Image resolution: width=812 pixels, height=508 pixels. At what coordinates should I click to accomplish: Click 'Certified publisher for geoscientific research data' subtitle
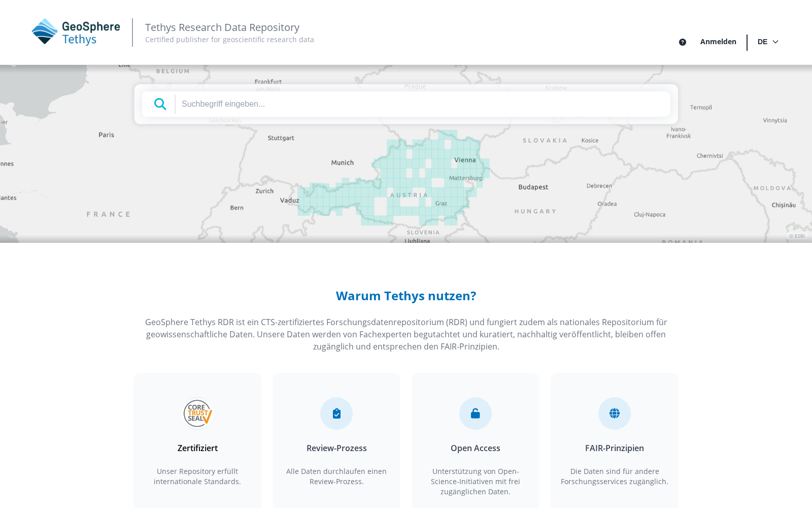click(229, 40)
